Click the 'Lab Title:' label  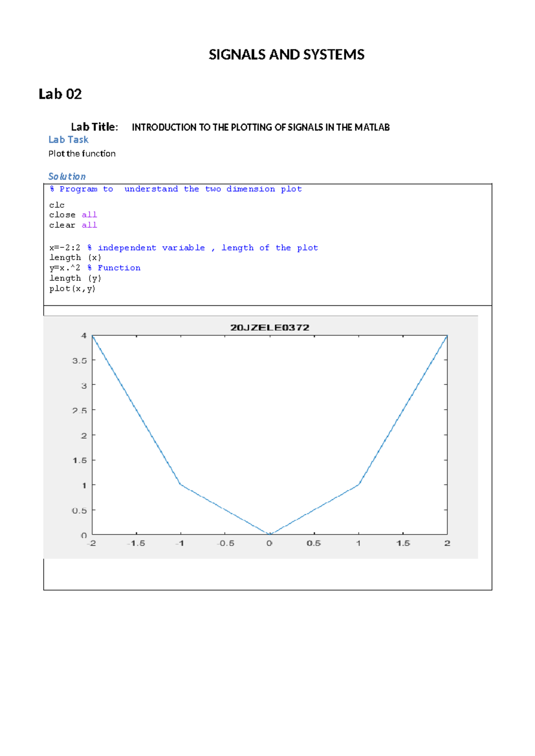pos(95,127)
